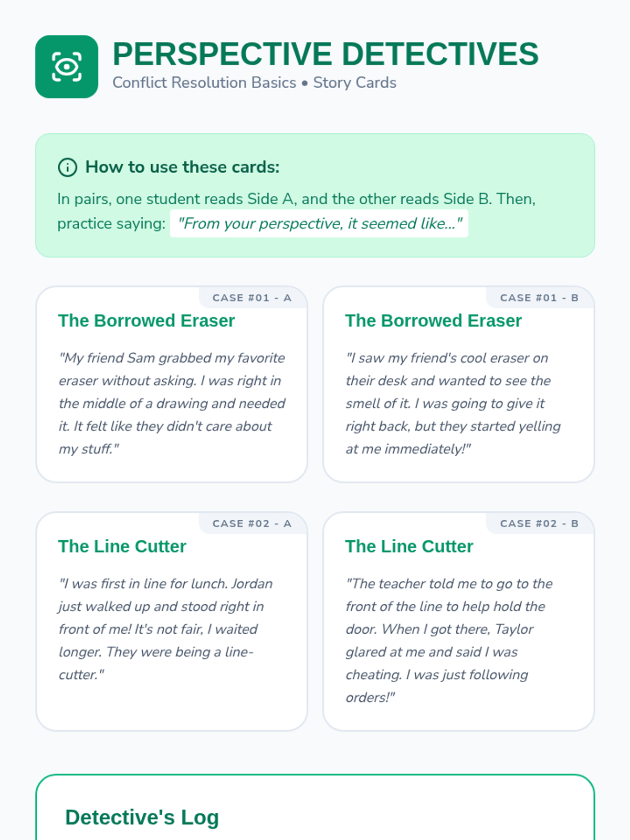Click the Case #02 - A badge
This screenshot has height=840, width=630.
coord(252,523)
